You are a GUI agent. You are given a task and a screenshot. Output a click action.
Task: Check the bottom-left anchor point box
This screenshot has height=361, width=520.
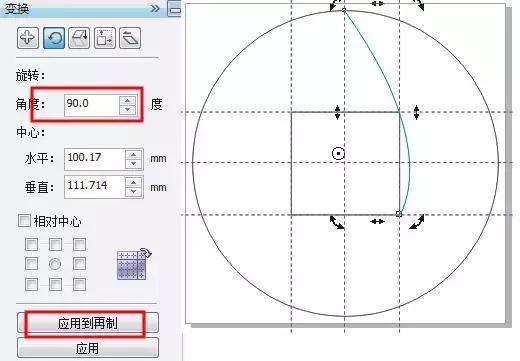pyautogui.click(x=31, y=285)
